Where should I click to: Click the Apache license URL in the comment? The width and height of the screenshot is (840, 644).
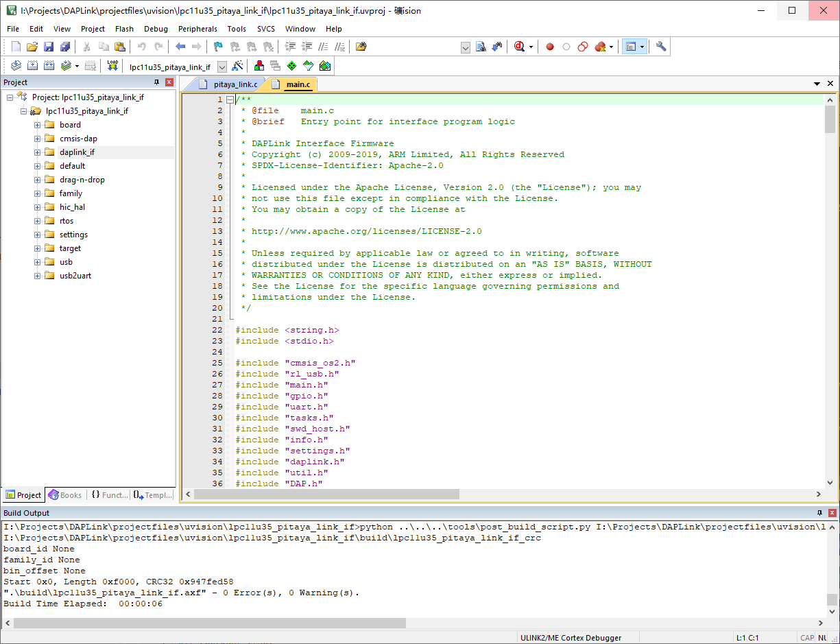[x=366, y=231]
